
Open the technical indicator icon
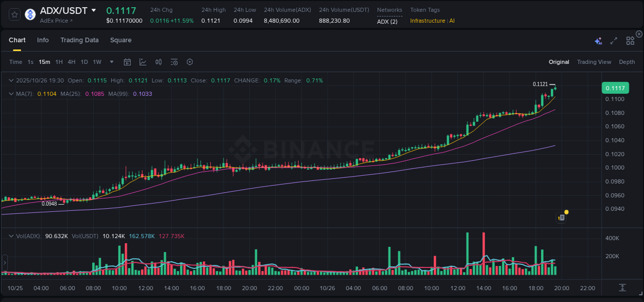(x=174, y=62)
